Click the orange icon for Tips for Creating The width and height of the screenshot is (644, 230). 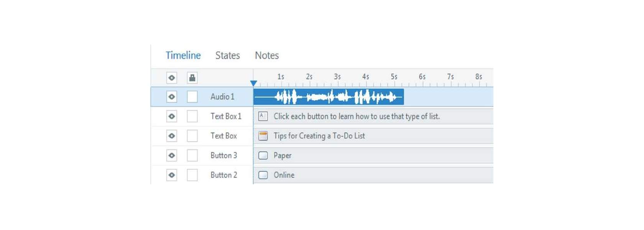point(263,136)
